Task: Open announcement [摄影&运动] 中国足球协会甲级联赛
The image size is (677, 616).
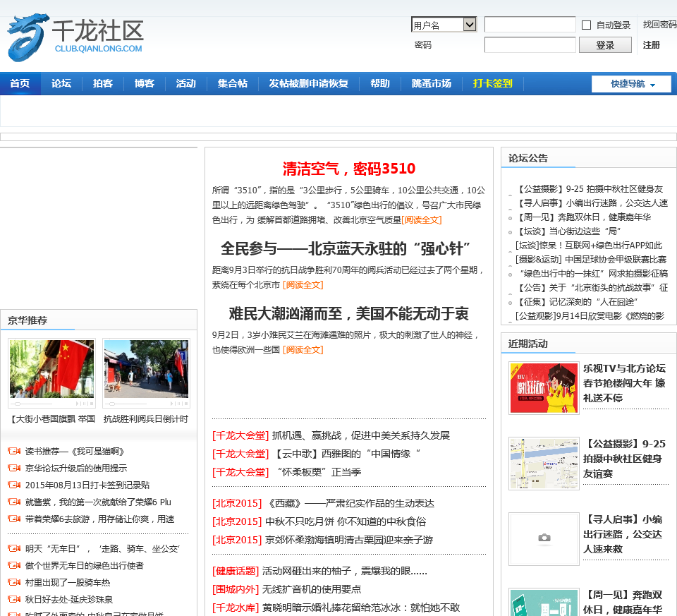Action: click(592, 259)
